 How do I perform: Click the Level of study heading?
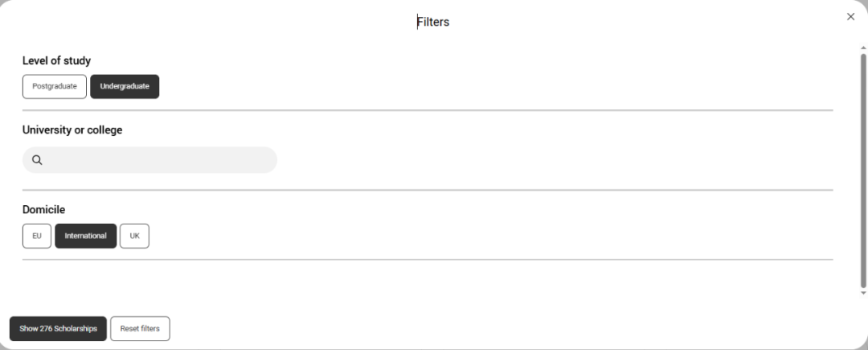[56, 60]
